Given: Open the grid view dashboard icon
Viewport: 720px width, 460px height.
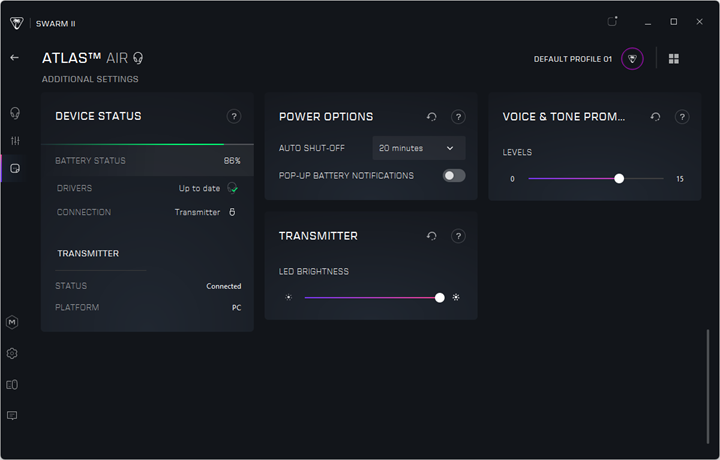Looking at the screenshot, I should (x=674, y=59).
